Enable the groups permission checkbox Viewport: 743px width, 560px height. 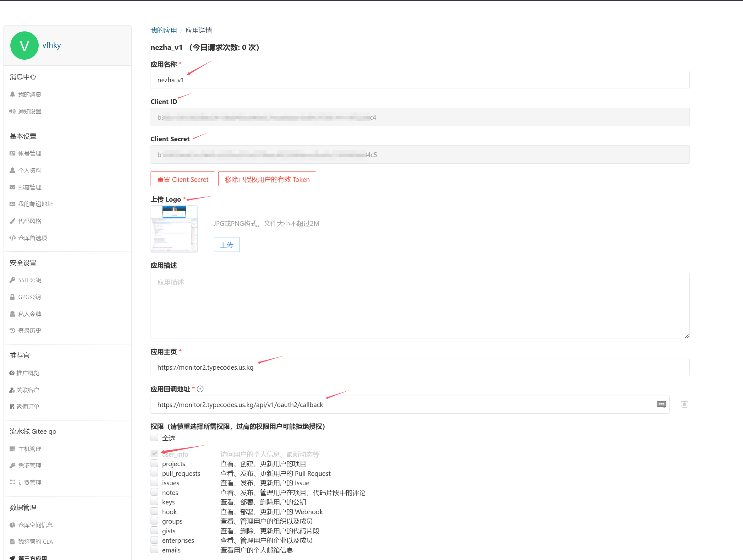[155, 521]
